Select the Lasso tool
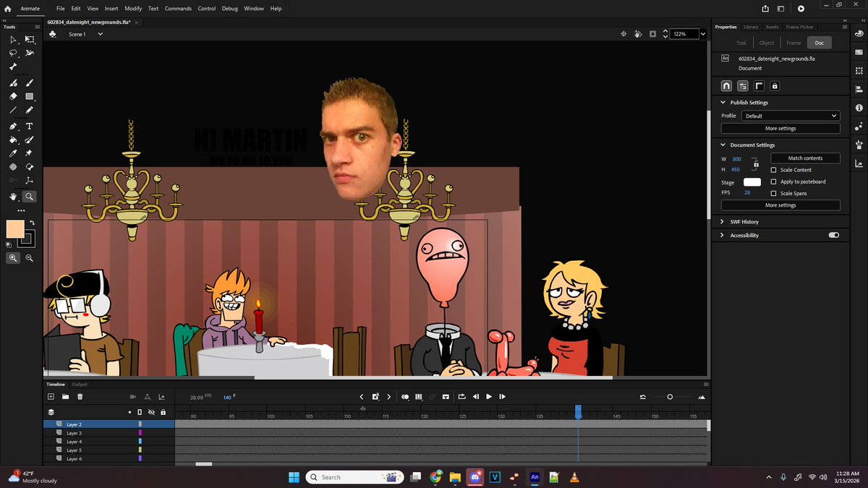Image resolution: width=868 pixels, height=488 pixels. [13, 53]
